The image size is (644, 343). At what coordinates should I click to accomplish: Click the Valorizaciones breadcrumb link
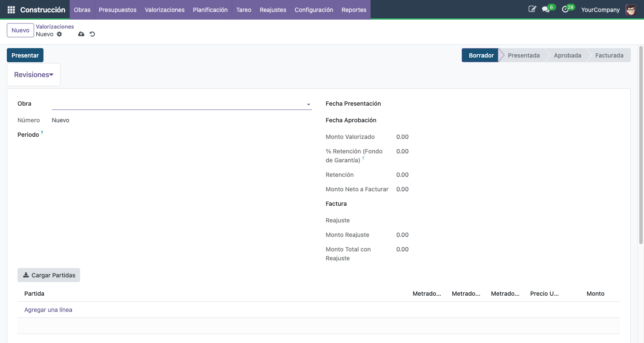55,26
